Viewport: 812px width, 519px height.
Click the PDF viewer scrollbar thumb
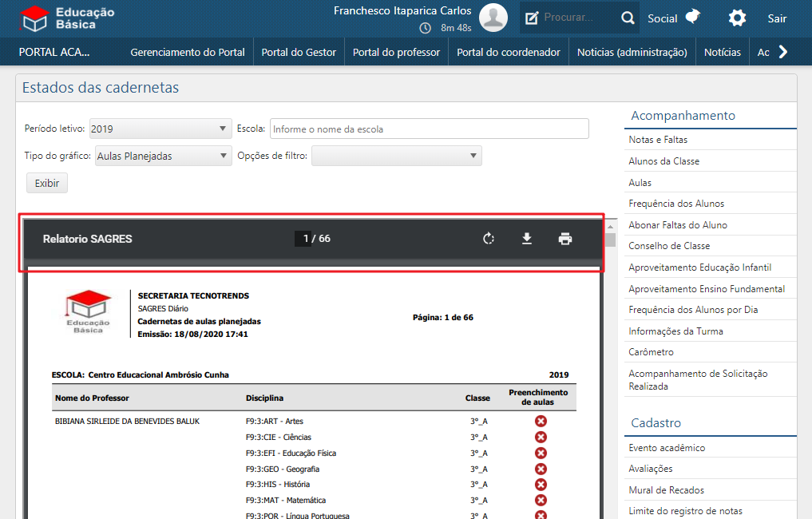pyautogui.click(x=611, y=240)
